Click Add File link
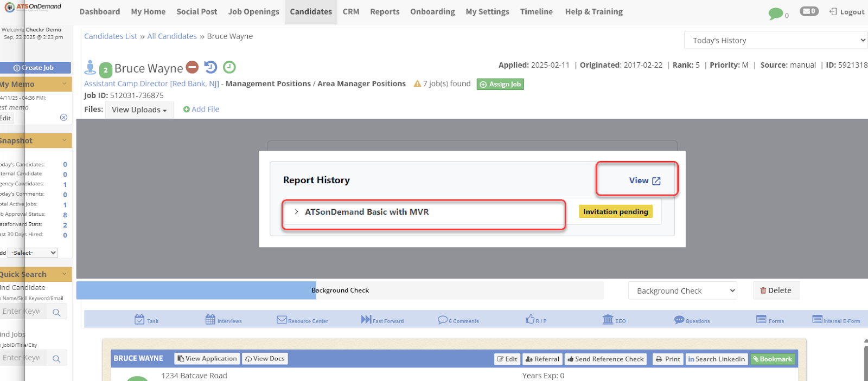The height and width of the screenshot is (381, 868). 201,109
